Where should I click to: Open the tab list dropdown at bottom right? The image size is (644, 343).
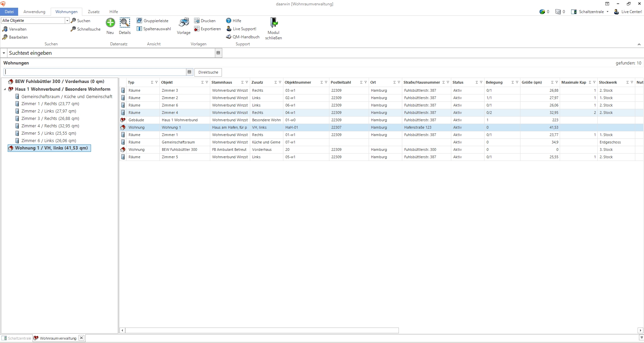click(642, 338)
